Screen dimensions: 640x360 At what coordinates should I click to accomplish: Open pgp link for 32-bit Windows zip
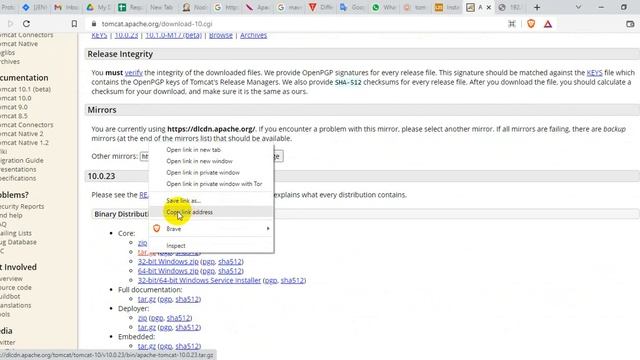(x=208, y=262)
